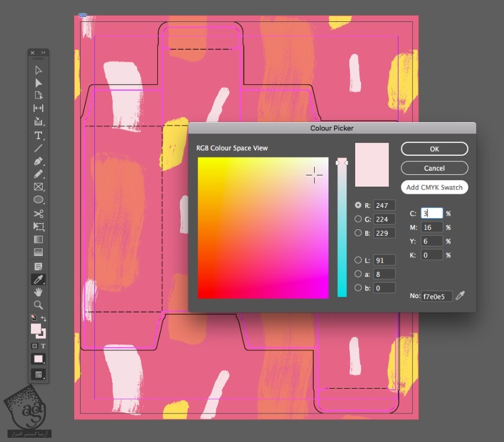504x442 pixels.
Task: Click the link badge at the artwork corner
Action: pyautogui.click(x=82, y=15)
